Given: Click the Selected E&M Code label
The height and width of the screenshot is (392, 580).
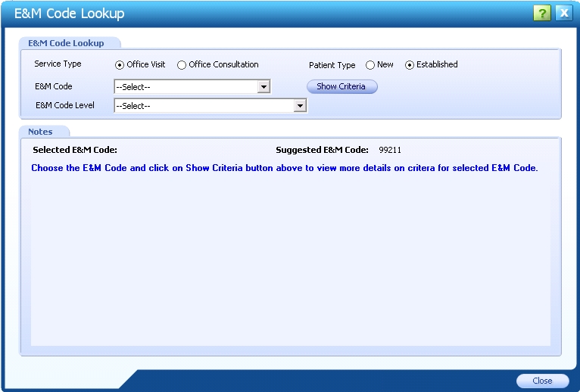Looking at the screenshot, I should click(x=75, y=150).
